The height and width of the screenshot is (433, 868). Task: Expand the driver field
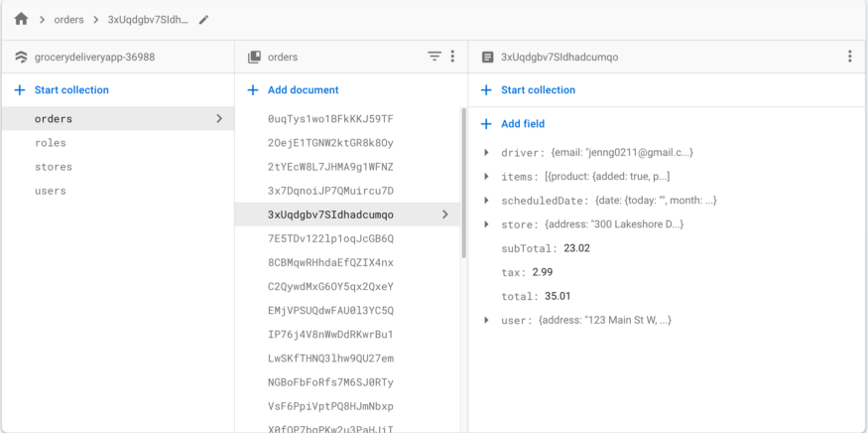pyautogui.click(x=487, y=153)
